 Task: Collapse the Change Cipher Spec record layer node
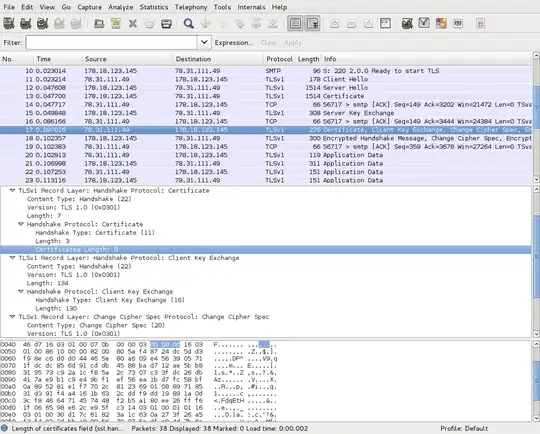[12, 317]
